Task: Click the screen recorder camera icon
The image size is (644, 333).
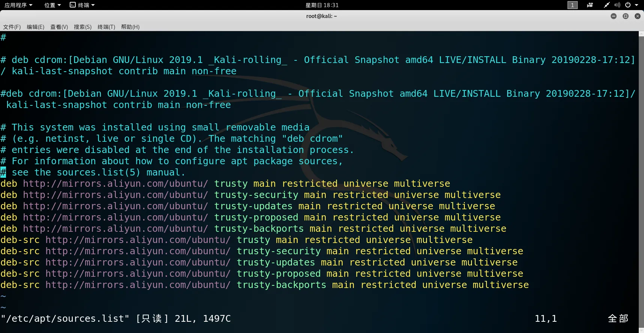Action: tap(590, 5)
